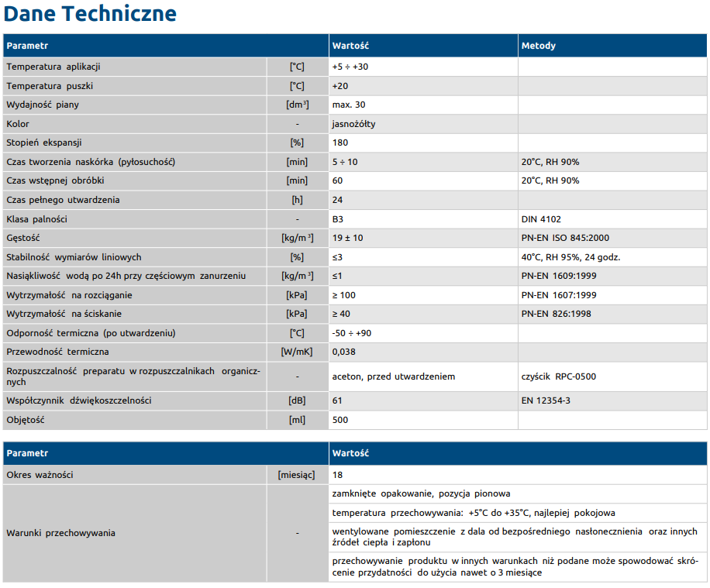Click the "PN-EN 826:1998" method cell
The height and width of the screenshot is (588, 710).
tap(556, 314)
